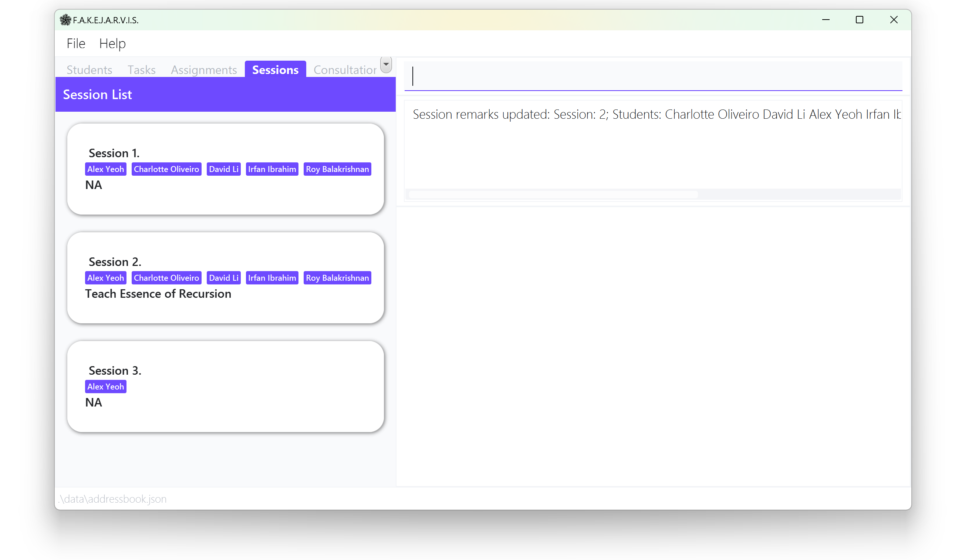Image resolution: width=972 pixels, height=560 pixels.
Task: Select the Session 1. card title
Action: point(114,153)
